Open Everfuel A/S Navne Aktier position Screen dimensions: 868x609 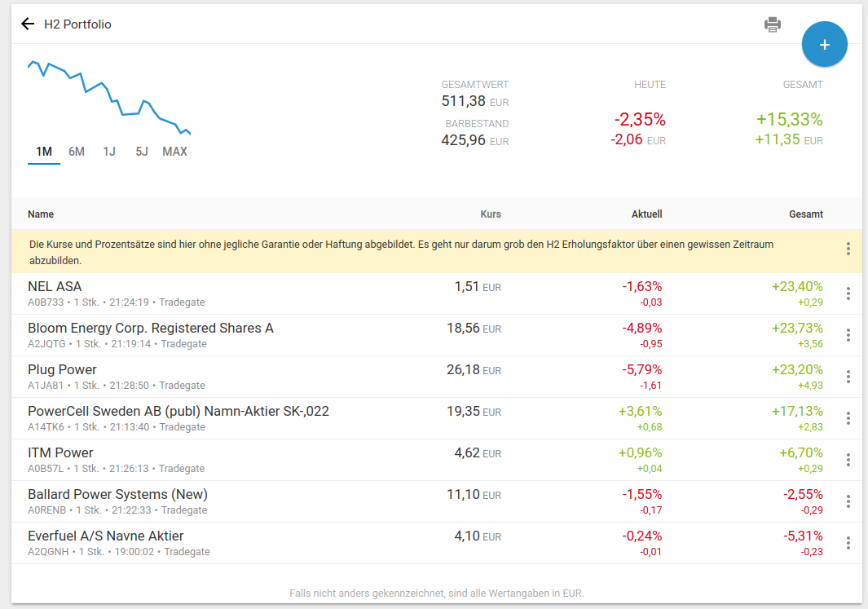(x=436, y=543)
